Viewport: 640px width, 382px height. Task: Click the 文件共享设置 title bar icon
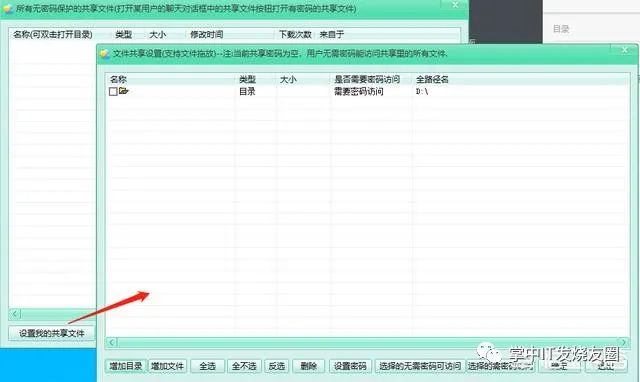(x=104, y=54)
